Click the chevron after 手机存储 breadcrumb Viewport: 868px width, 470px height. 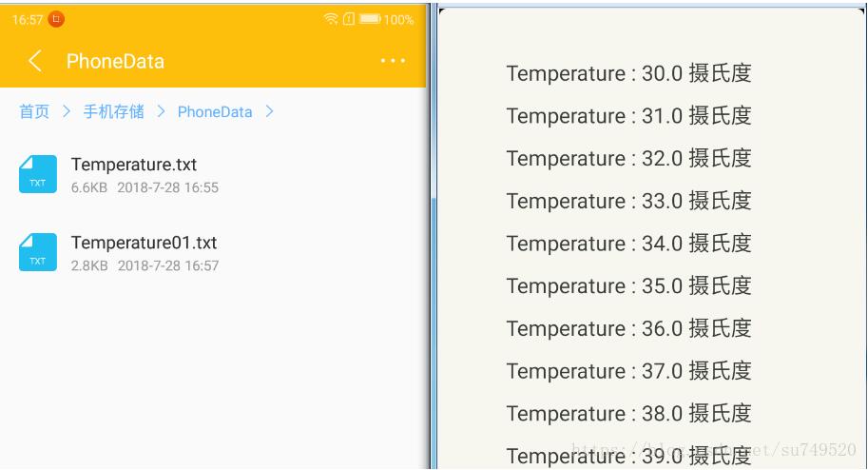point(161,112)
